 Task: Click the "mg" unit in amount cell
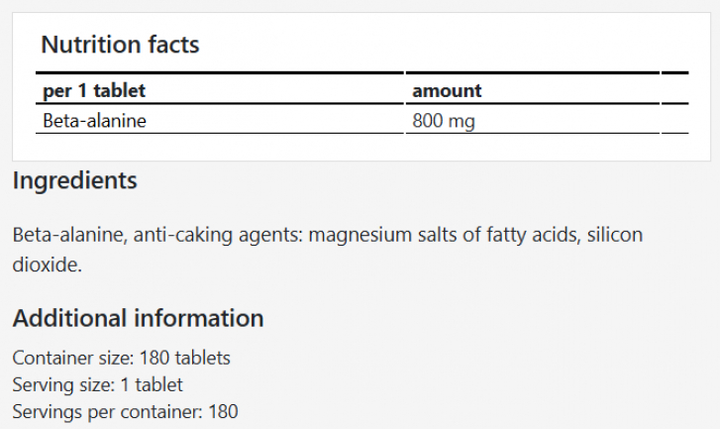pos(461,121)
